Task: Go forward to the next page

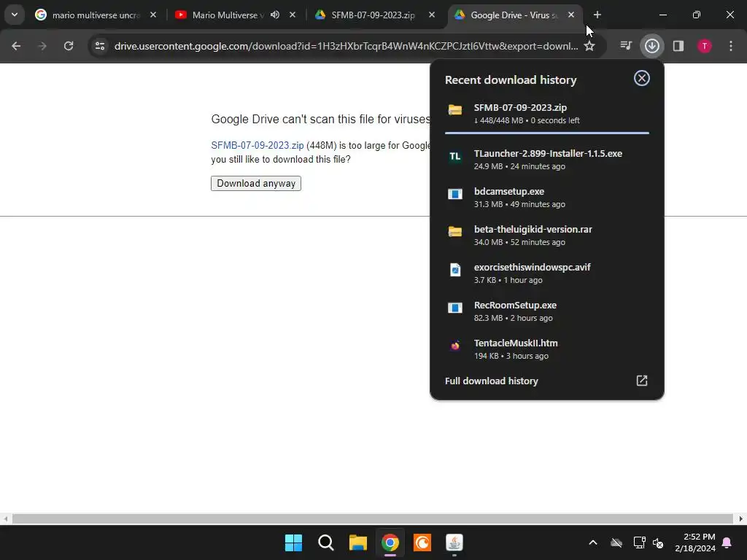Action: (42, 46)
